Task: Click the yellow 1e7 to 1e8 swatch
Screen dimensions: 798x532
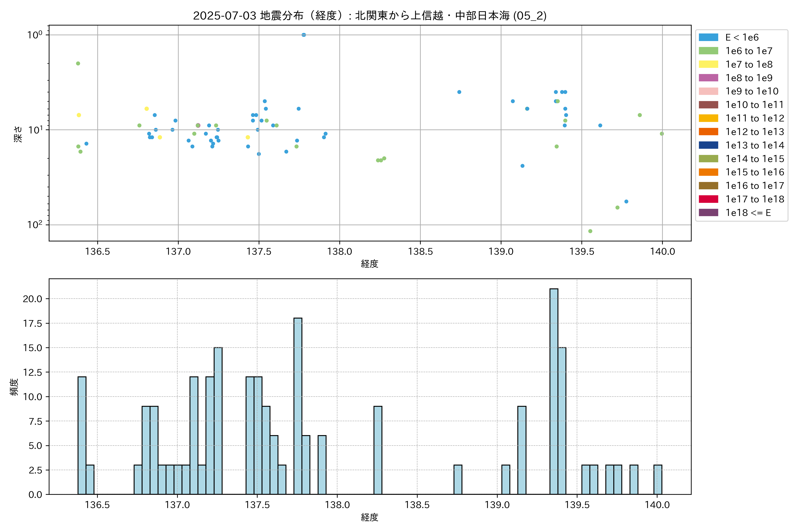Action: tap(708, 64)
